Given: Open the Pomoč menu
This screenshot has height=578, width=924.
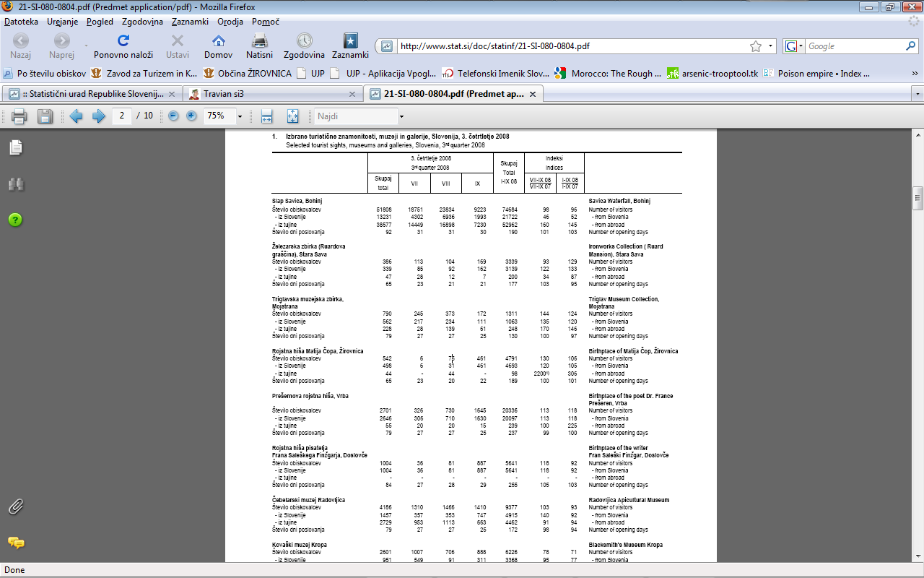Looking at the screenshot, I should [x=266, y=22].
